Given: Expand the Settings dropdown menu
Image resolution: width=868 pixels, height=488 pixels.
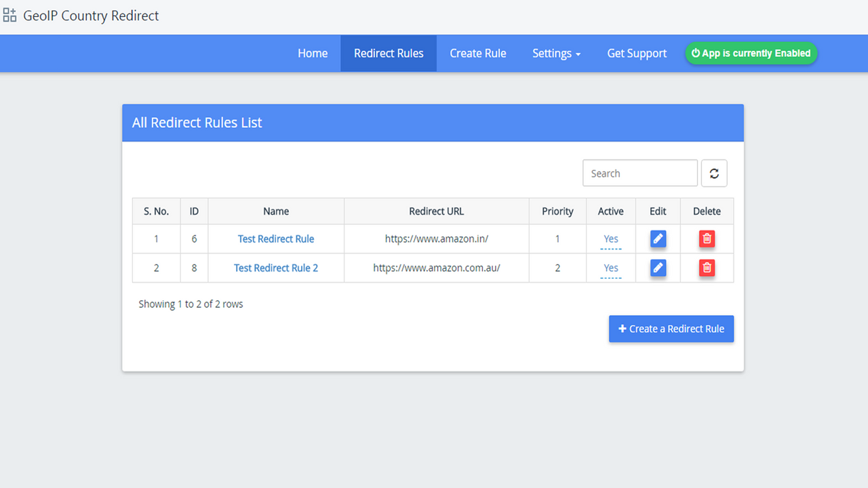Looking at the screenshot, I should click(556, 54).
